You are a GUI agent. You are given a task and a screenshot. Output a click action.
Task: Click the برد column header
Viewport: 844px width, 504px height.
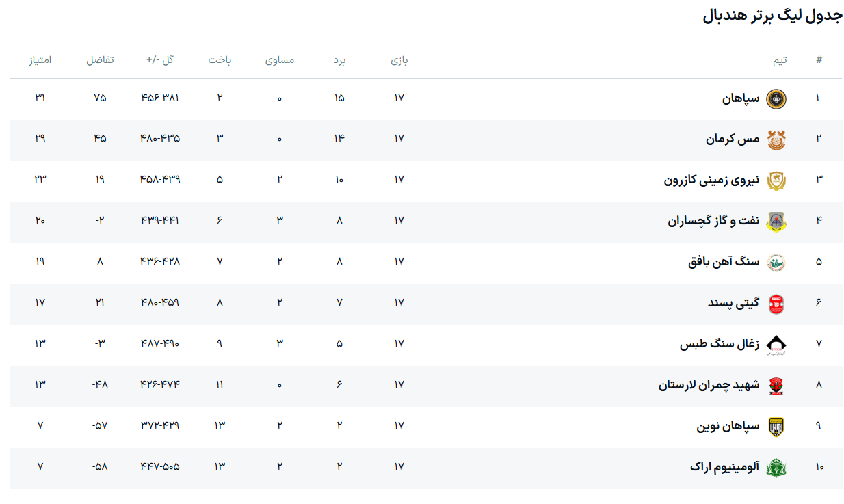point(339,60)
